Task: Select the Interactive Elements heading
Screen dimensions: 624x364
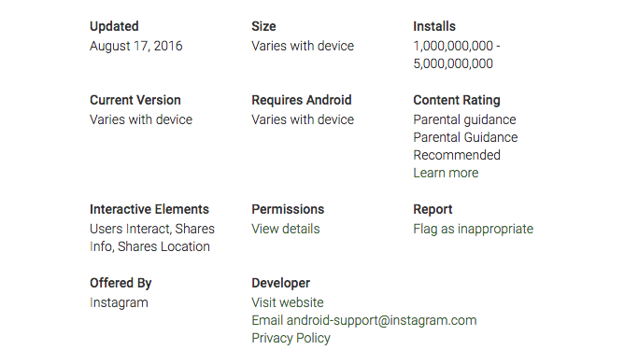Action: (x=149, y=209)
